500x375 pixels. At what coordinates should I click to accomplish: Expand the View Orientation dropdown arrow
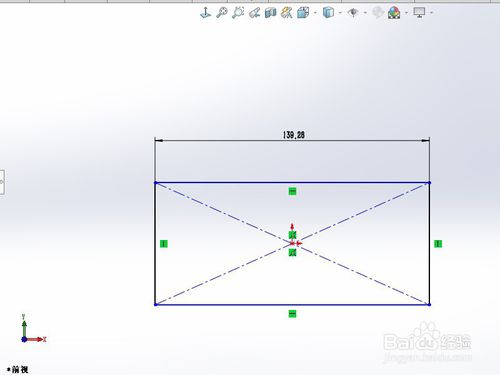tap(315, 13)
